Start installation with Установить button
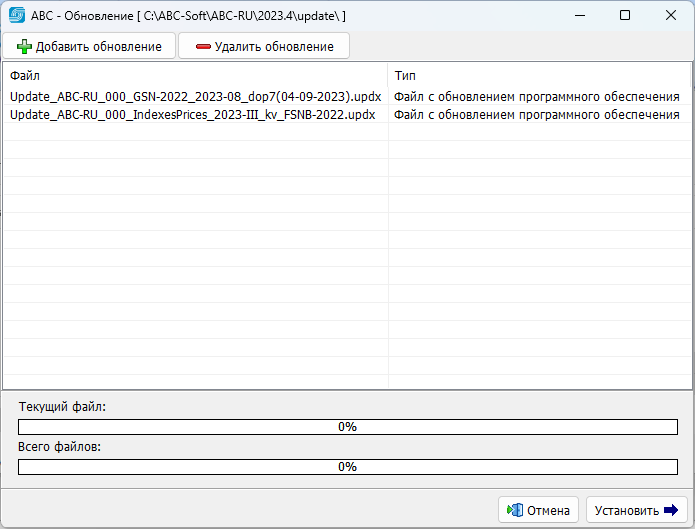 [x=636, y=510]
